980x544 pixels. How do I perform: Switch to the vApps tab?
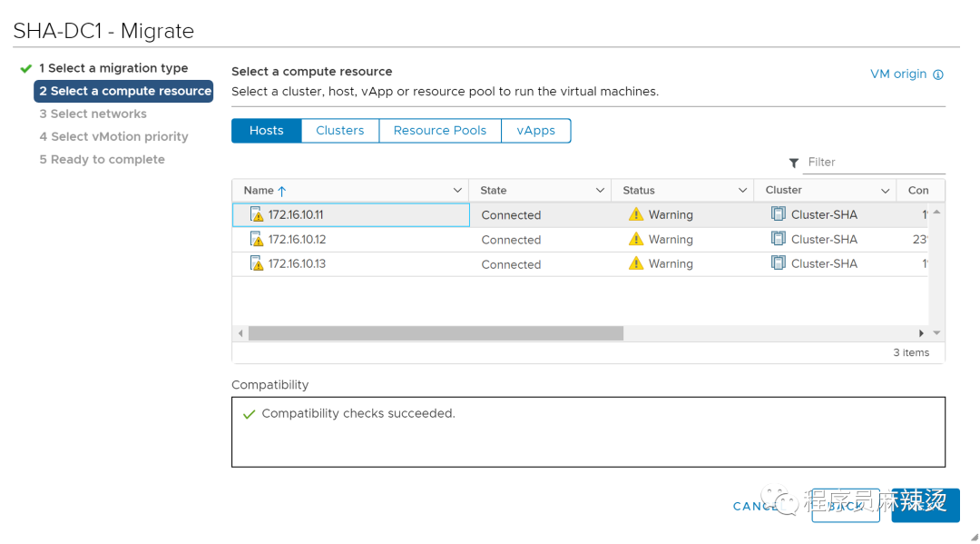[535, 131]
